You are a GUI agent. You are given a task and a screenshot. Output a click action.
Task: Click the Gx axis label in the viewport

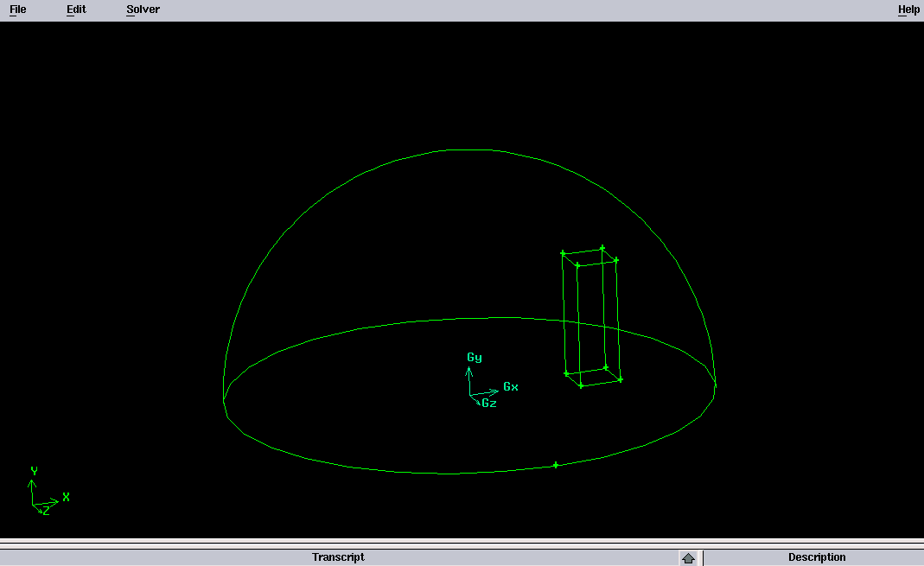(511, 387)
